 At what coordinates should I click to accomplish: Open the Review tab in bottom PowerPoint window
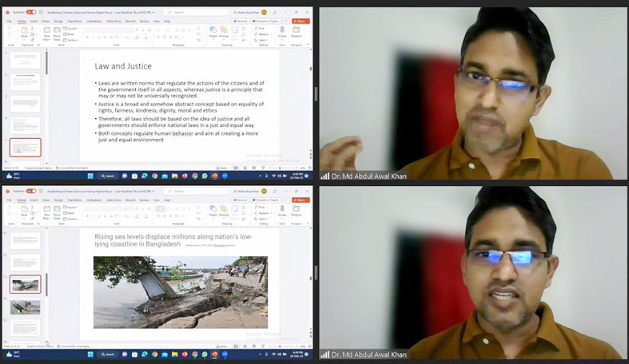click(144, 200)
